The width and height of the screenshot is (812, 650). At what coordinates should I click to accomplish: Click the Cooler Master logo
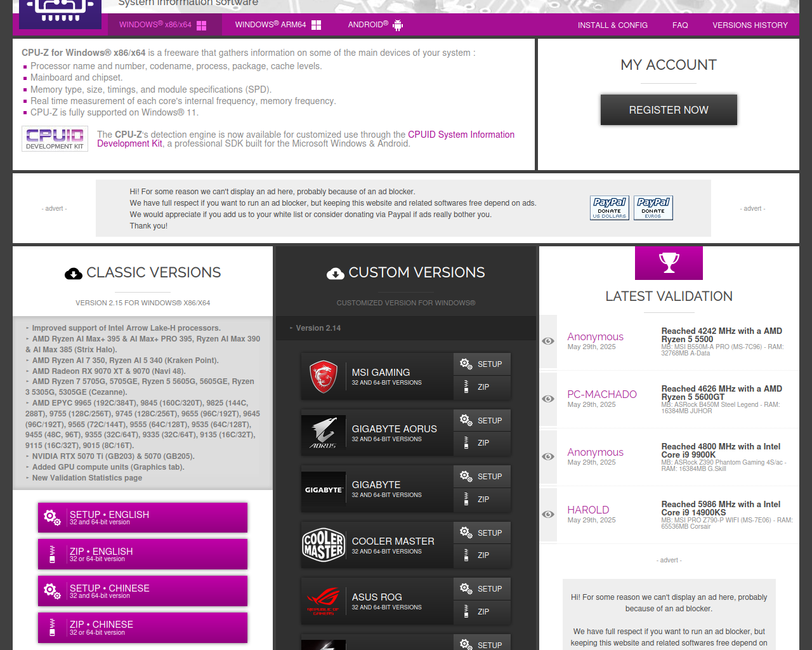pos(324,545)
